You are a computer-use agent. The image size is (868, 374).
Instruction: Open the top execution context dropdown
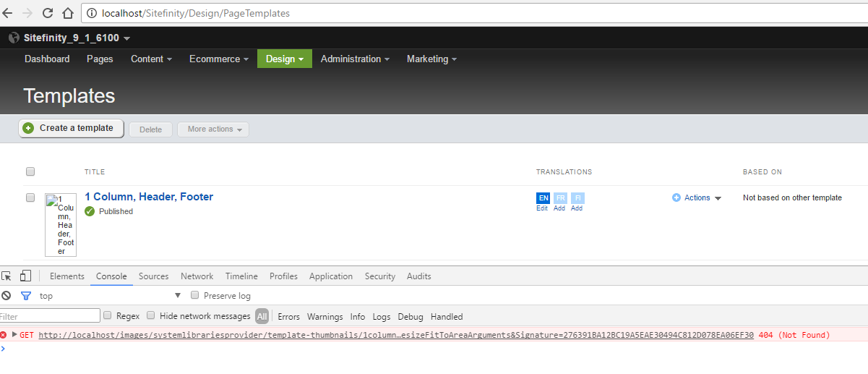[x=110, y=295]
